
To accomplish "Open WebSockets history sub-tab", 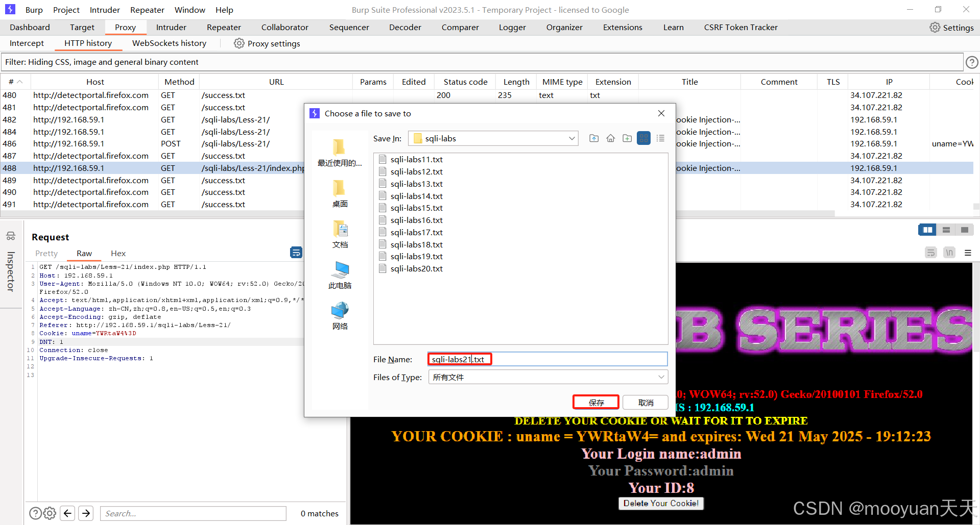I will pyautogui.click(x=169, y=43).
